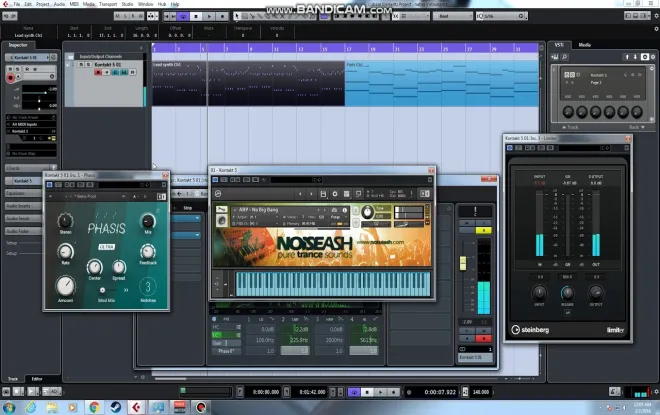Switch to the Media tab

click(584, 45)
